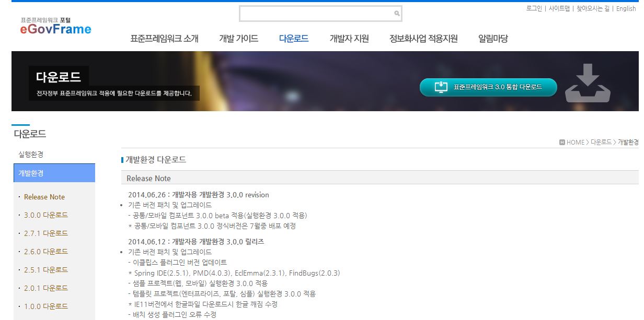Open the 3.0.0 다운로드 sidebar link
Screen dimensions: 644x320
46,215
